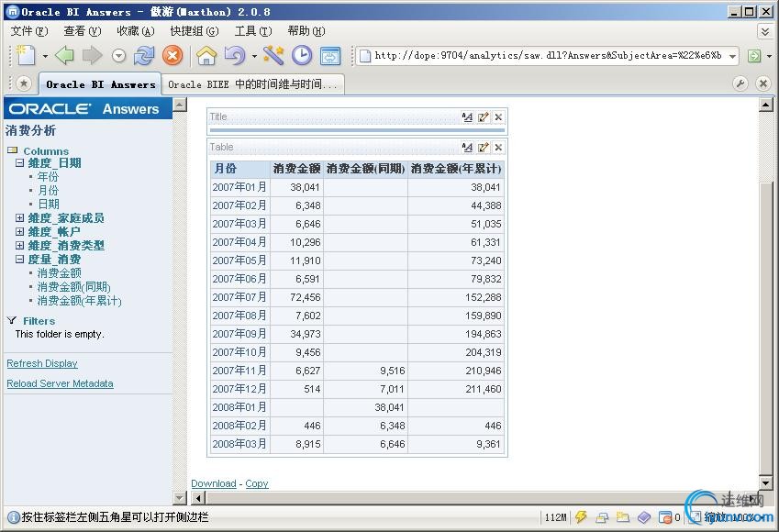Click the main vertical scrollbar up arrow
Screen dimensions: 779x532
click(x=765, y=105)
